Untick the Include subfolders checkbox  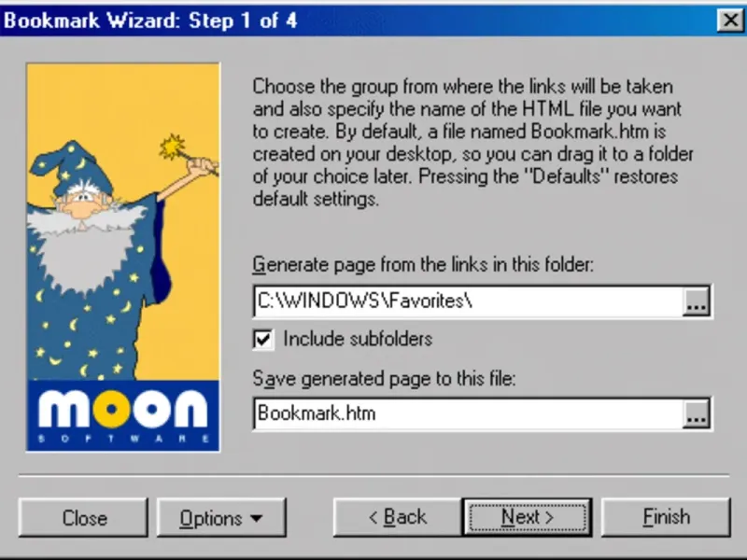coord(263,340)
